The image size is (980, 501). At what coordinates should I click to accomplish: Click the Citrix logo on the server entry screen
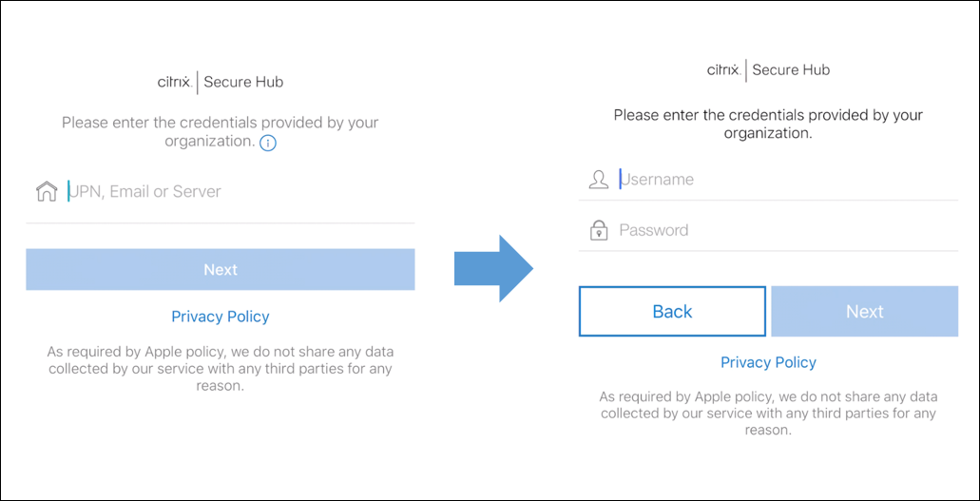[x=175, y=82]
